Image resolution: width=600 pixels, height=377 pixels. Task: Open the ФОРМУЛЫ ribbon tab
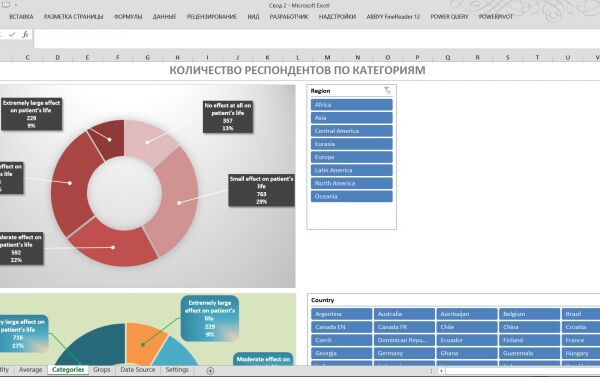click(x=128, y=17)
